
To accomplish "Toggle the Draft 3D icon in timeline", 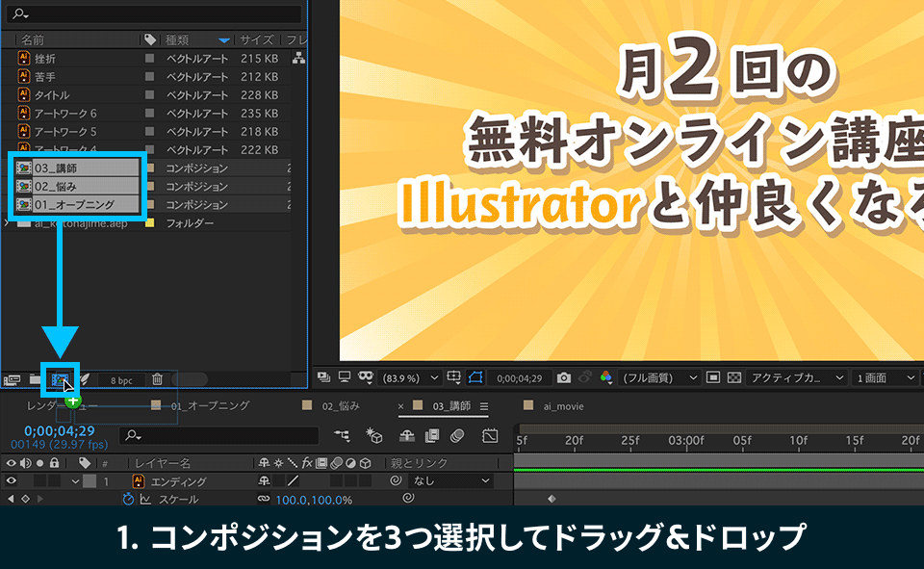I will click(374, 436).
